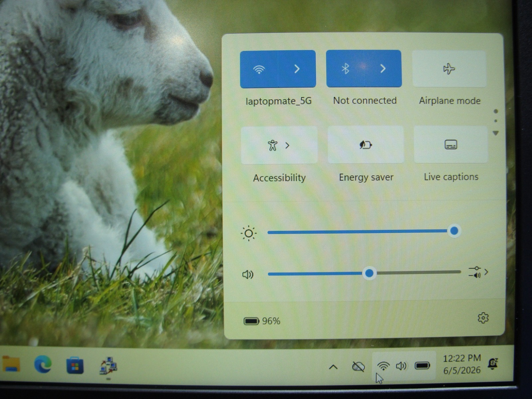
Task: Mute the speaker using the volume icon
Action: (248, 275)
